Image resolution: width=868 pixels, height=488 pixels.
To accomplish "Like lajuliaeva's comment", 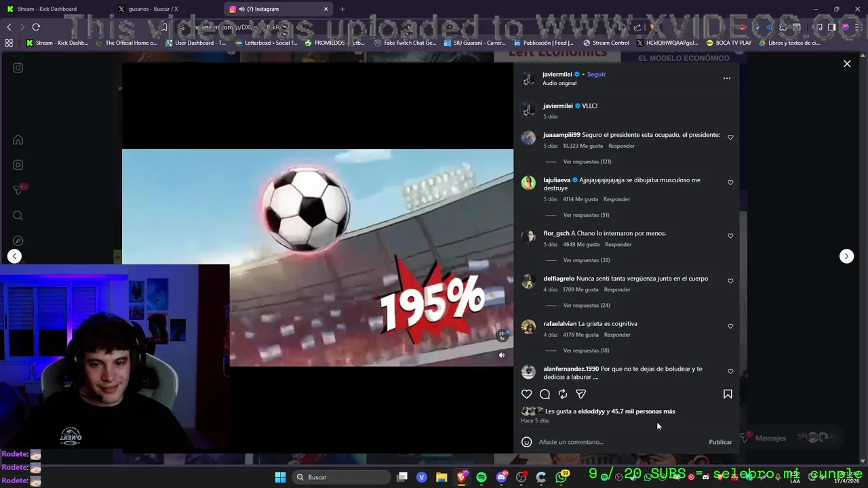I will click(730, 182).
